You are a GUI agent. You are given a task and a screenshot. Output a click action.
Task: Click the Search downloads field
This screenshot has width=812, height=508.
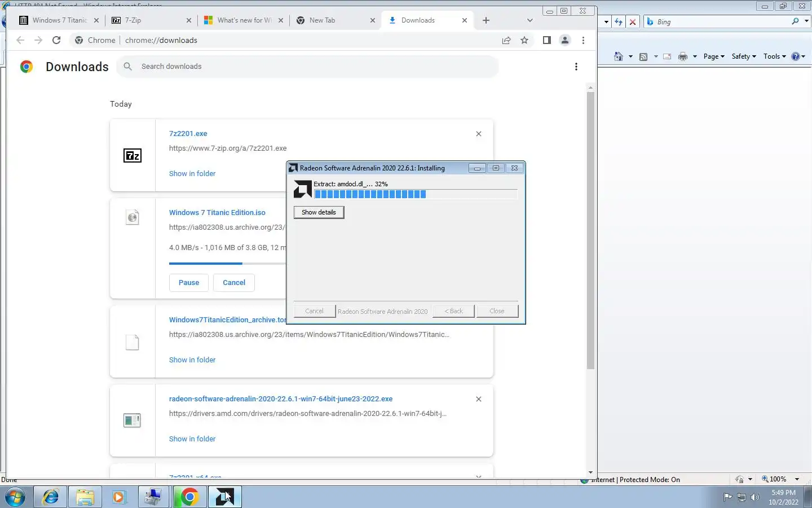tap(308, 67)
